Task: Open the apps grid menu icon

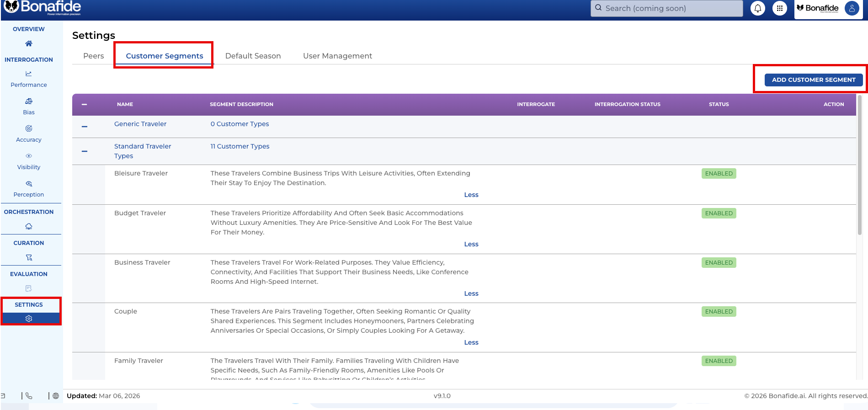Action: pos(779,8)
